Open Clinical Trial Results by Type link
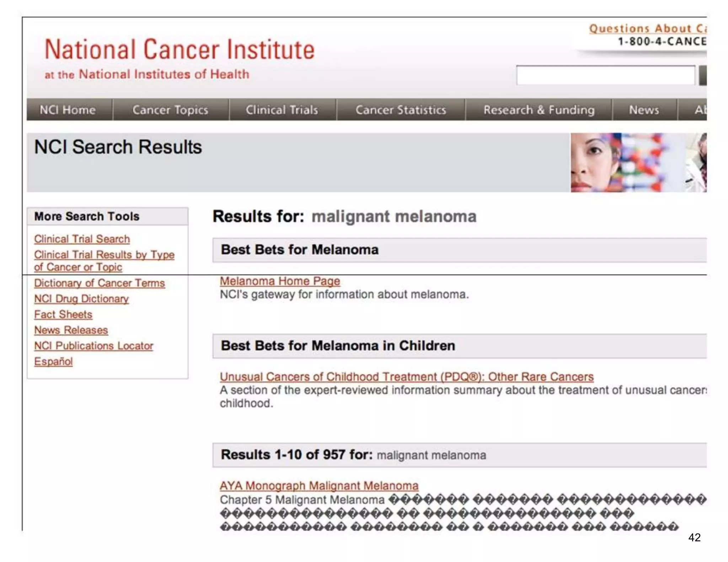 coord(104,255)
